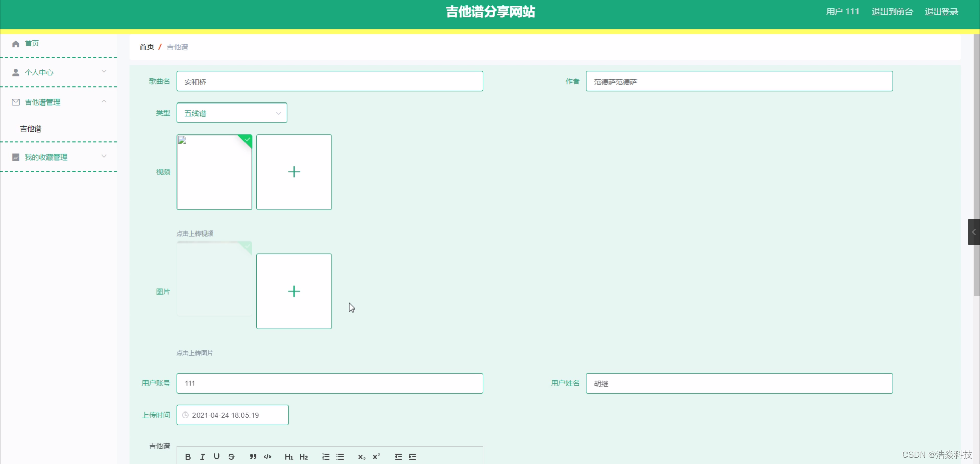980x464 pixels.
Task: Apply H1 heading style
Action: point(288,457)
